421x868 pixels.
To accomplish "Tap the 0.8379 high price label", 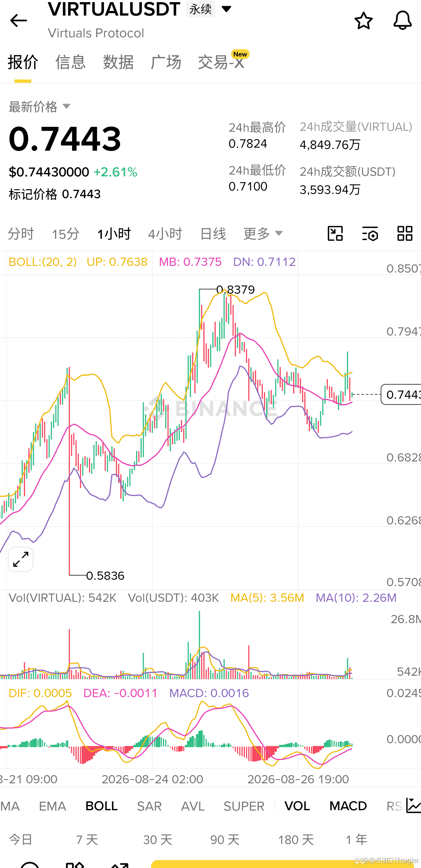I will tap(235, 289).
